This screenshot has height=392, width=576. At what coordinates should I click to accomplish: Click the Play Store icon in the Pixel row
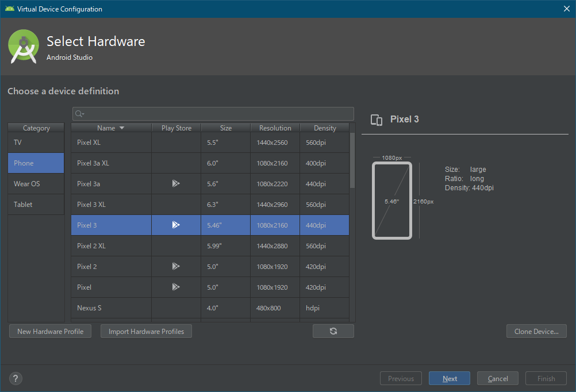(x=176, y=287)
